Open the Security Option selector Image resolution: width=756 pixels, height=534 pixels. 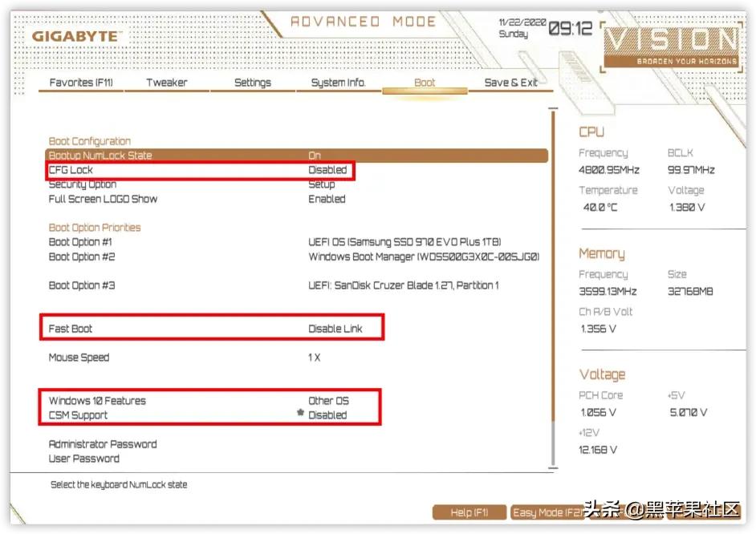point(322,184)
